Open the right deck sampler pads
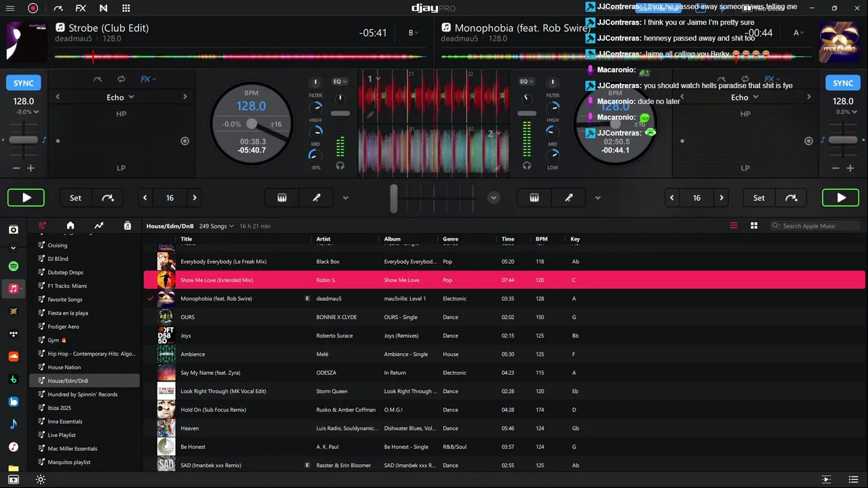This screenshot has width=868, height=488. [x=534, y=198]
